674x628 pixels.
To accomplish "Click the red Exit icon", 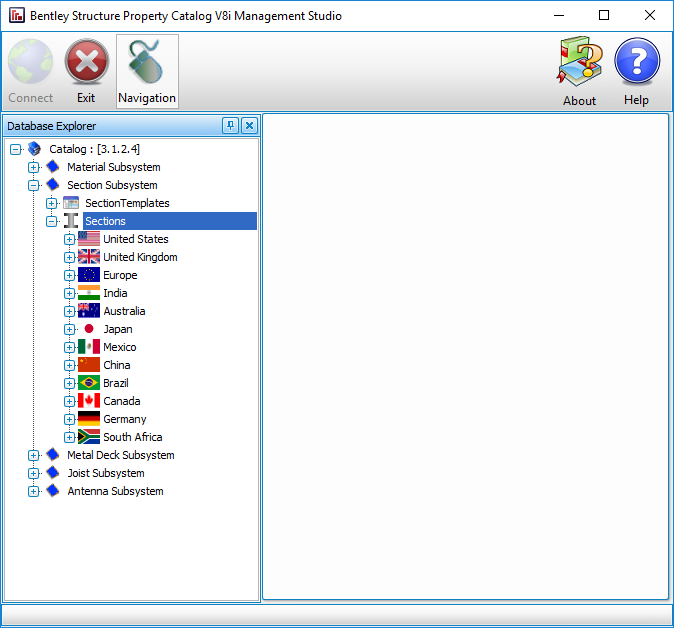I will (87, 61).
